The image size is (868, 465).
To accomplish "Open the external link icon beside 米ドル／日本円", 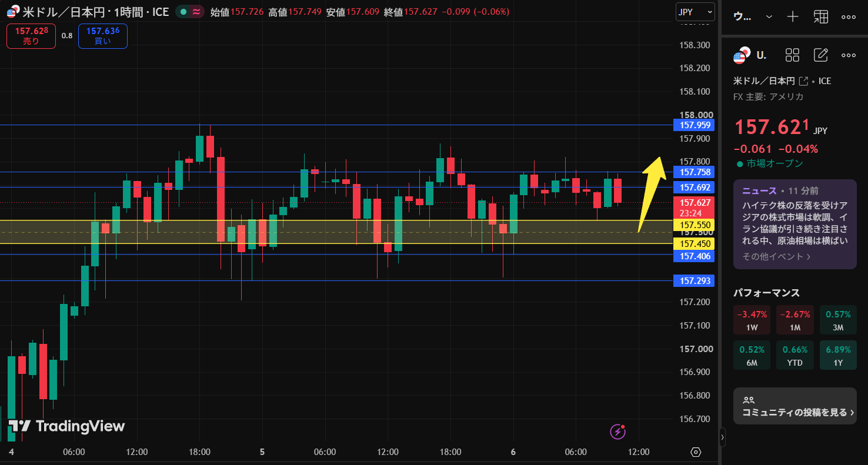I will tap(803, 81).
